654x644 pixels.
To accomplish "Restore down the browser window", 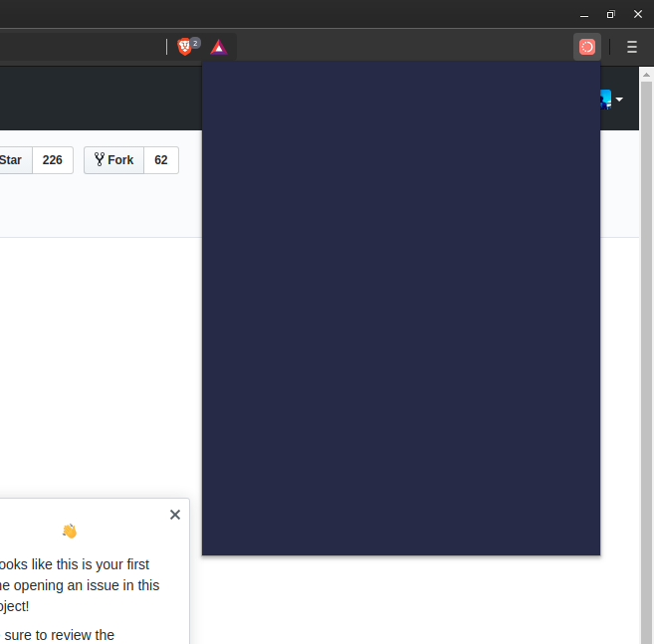I will tap(610, 15).
